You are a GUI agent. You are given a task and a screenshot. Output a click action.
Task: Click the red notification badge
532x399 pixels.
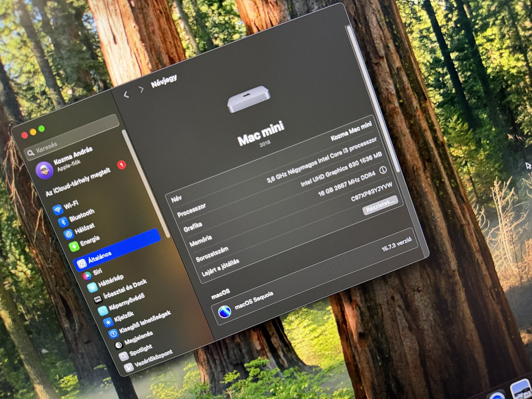point(122,164)
